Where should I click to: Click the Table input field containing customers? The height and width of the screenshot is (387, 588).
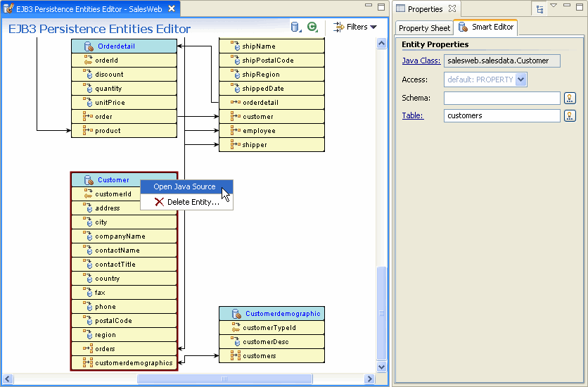click(x=502, y=116)
